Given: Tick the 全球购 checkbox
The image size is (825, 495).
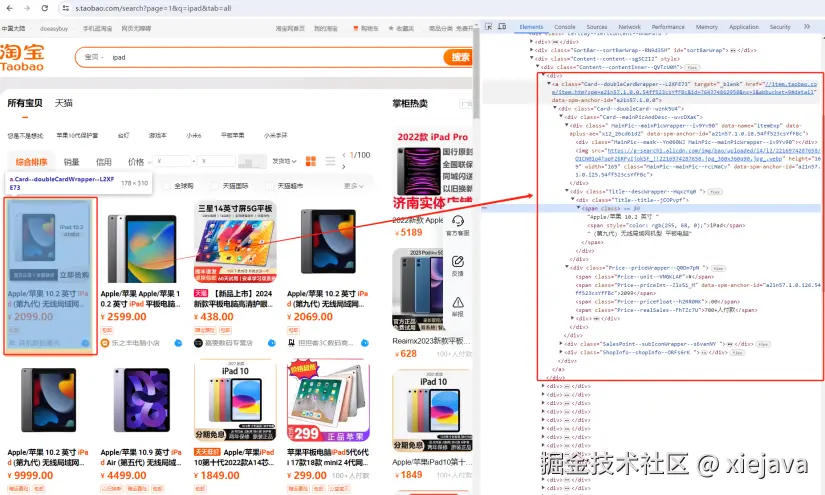Looking at the screenshot, I should pos(166,186).
